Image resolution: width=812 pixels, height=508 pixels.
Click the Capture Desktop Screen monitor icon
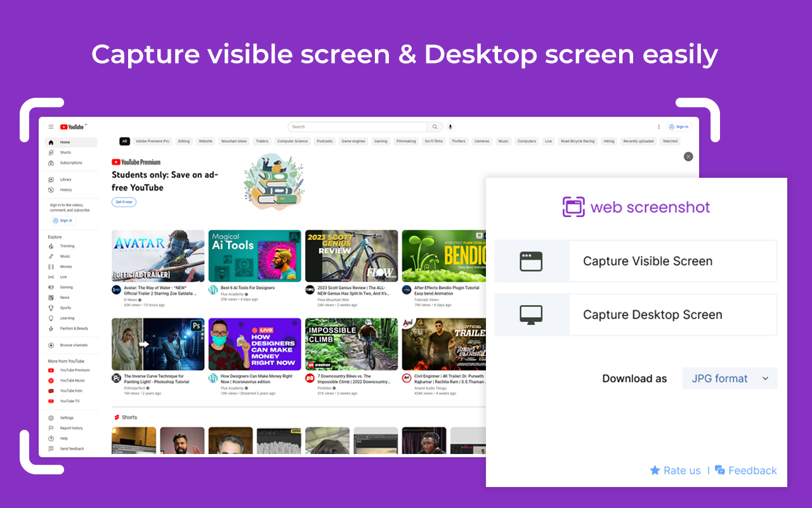(x=531, y=315)
